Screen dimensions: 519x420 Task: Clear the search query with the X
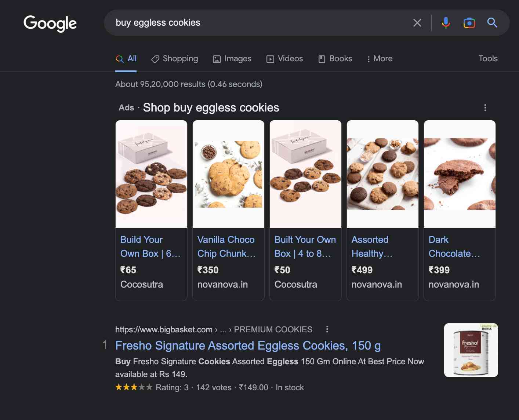(417, 23)
